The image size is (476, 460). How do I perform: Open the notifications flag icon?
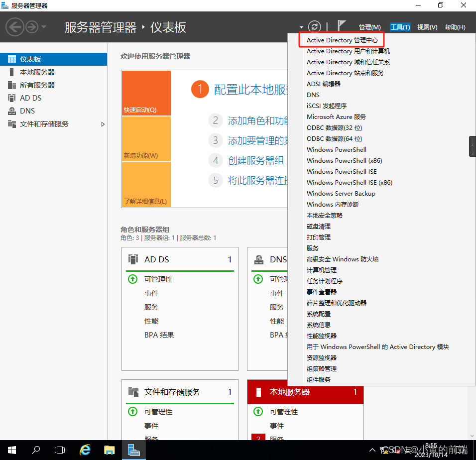pos(342,26)
